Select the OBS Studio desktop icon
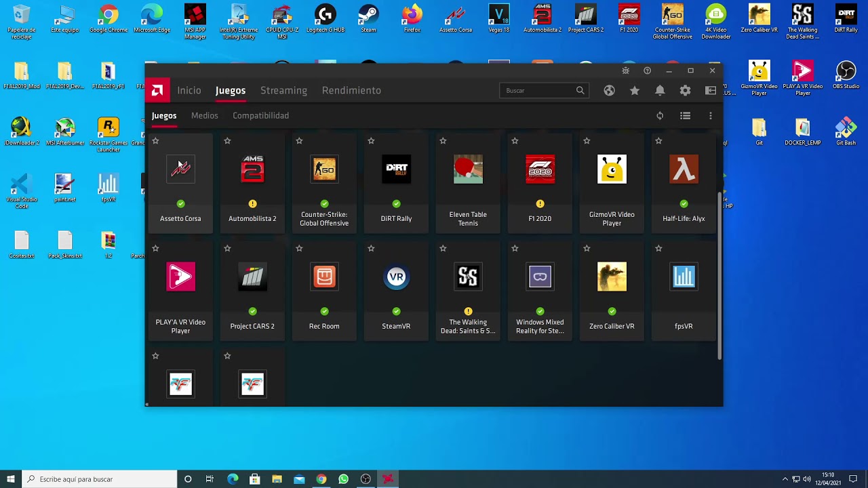868x488 pixels. pos(846,75)
